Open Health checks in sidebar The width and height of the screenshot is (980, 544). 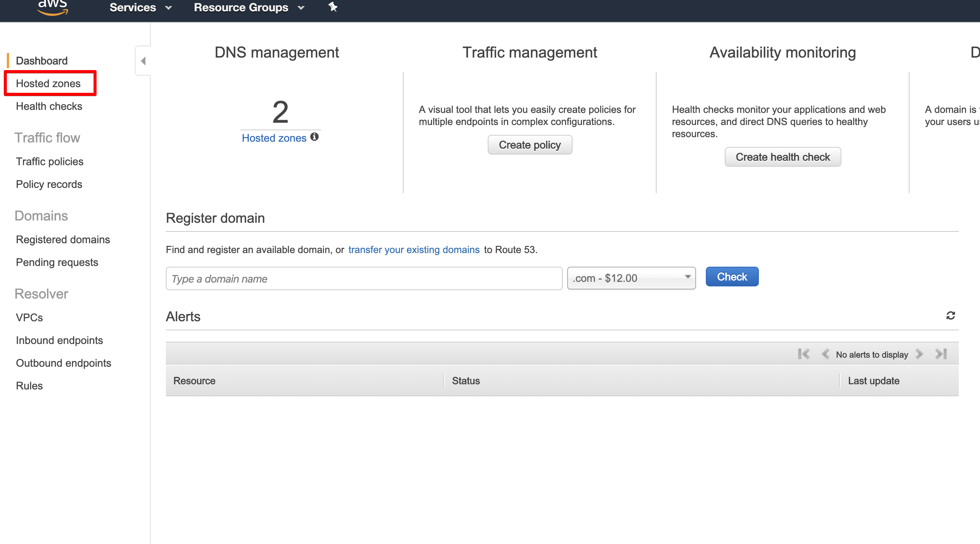[49, 106]
